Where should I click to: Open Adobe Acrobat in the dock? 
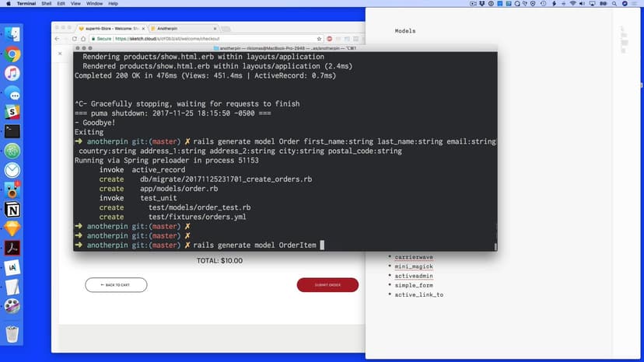[12, 248]
